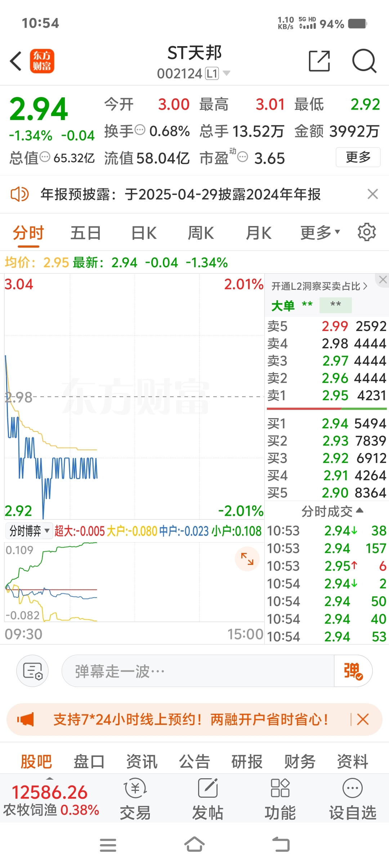Viewport: 389px width, 868px height.
Task: Open chart settings gear icon
Action: [367, 232]
